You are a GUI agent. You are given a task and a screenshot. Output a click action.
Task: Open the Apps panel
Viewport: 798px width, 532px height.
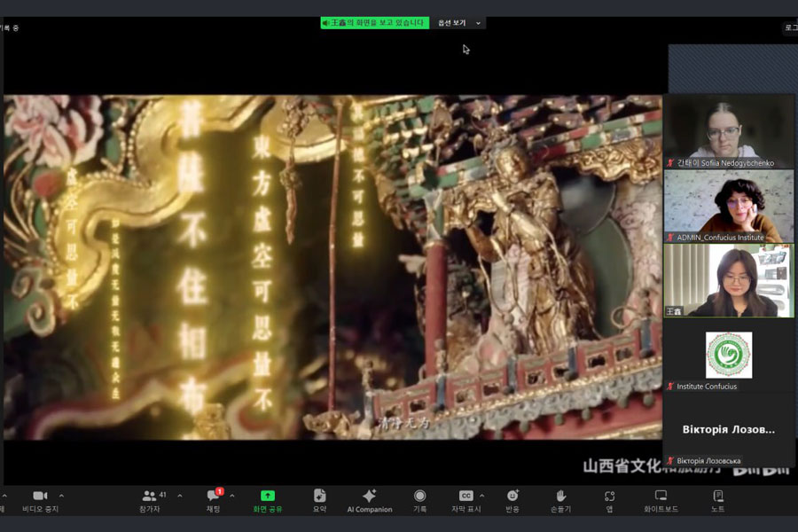[x=609, y=497]
